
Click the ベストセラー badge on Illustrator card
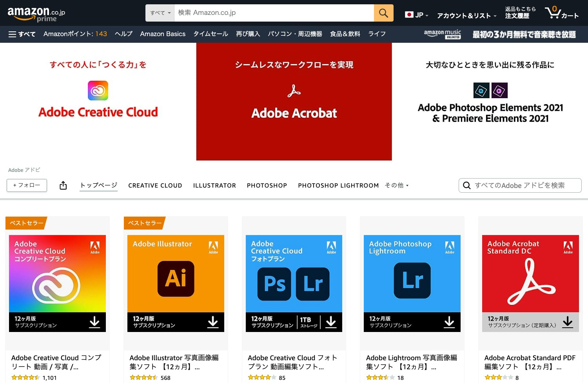coord(145,223)
